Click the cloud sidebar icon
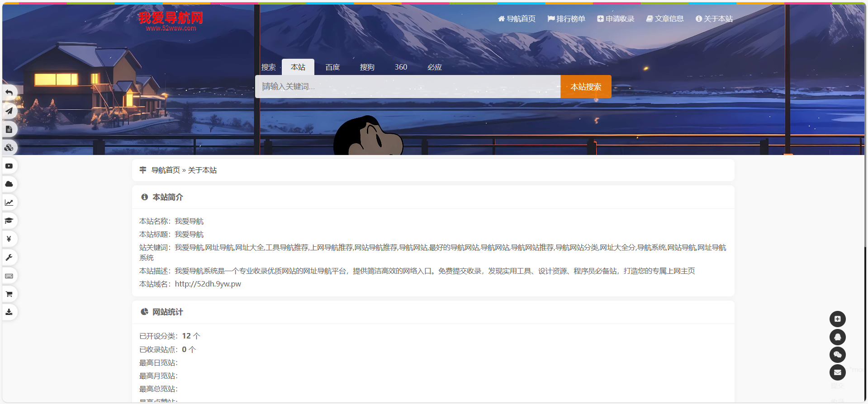 point(9,184)
